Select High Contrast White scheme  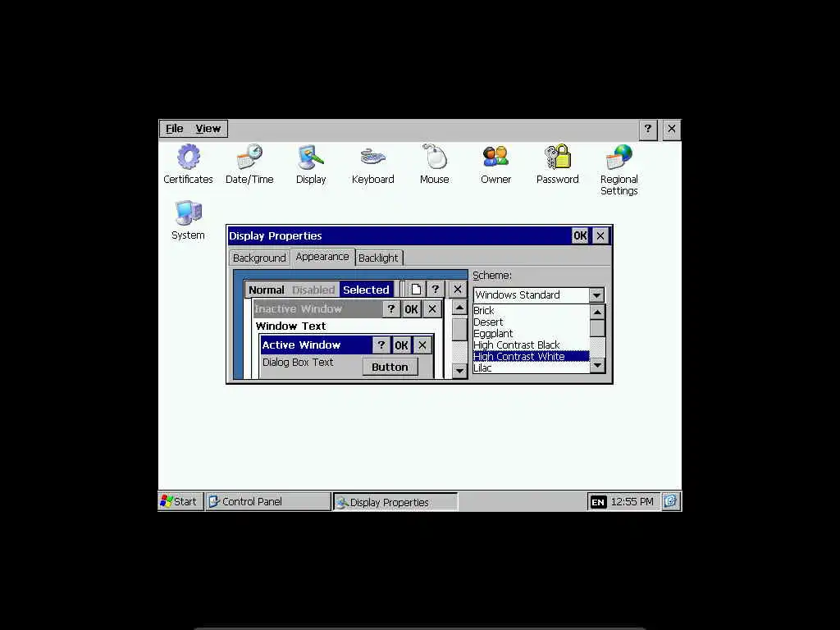[x=531, y=356]
